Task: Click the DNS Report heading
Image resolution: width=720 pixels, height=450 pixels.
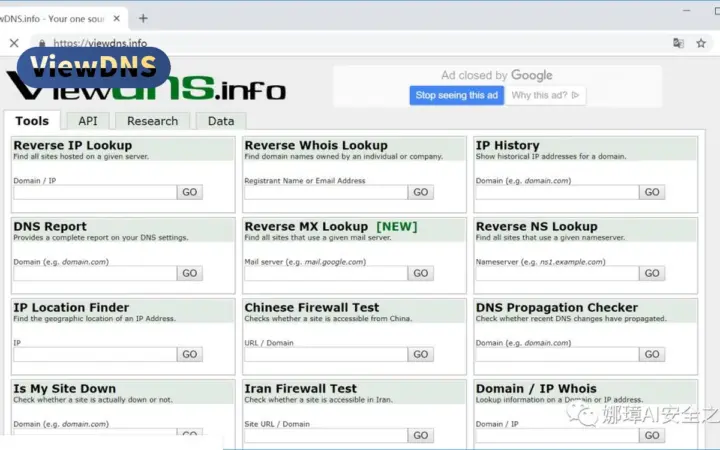Action: 50,226
